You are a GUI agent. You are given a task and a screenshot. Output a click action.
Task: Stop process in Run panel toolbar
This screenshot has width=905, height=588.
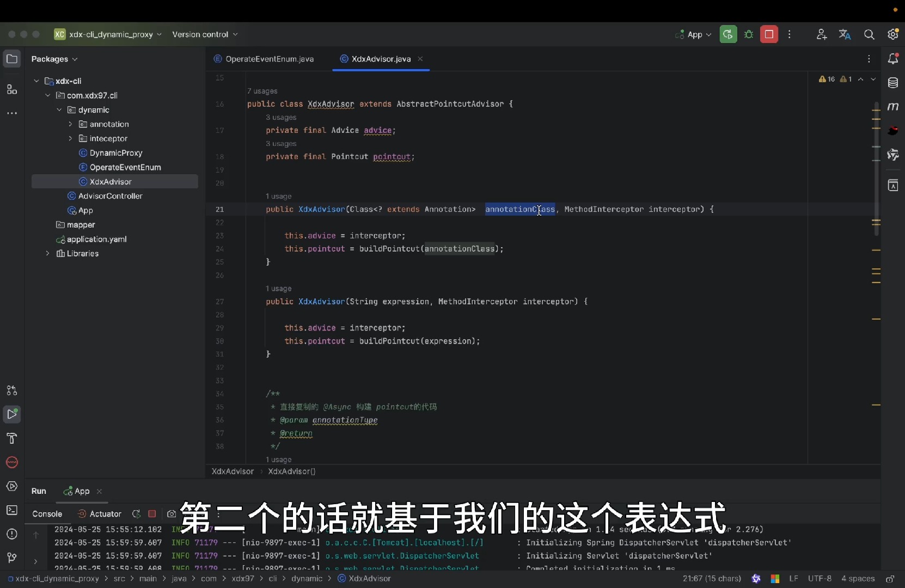point(152,514)
